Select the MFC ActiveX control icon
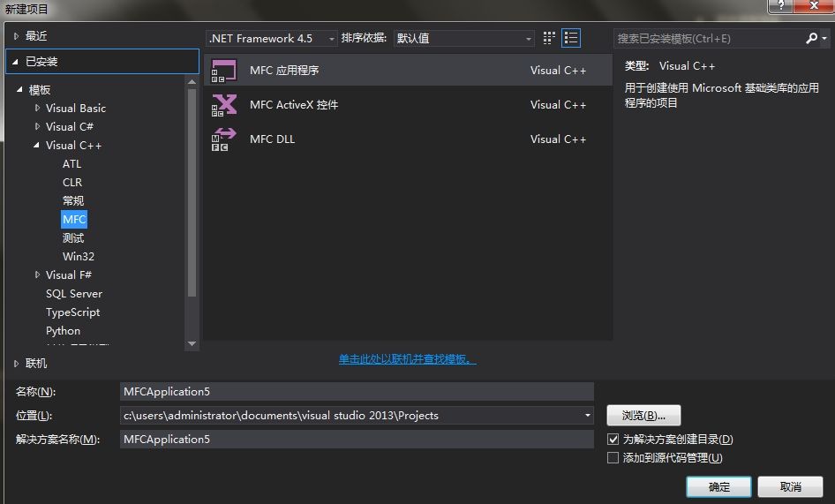This screenshot has height=504, width=835. click(x=223, y=105)
